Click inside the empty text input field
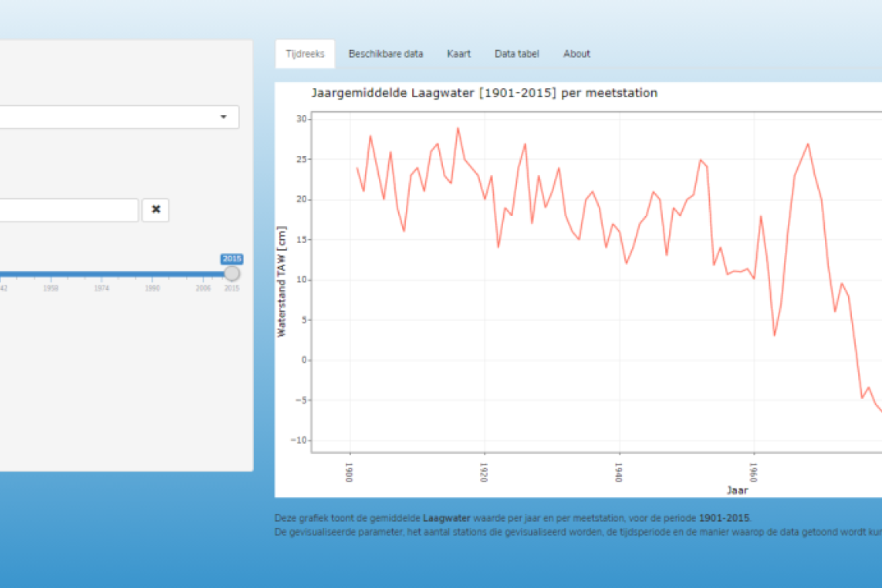882x588 pixels. coord(69,209)
